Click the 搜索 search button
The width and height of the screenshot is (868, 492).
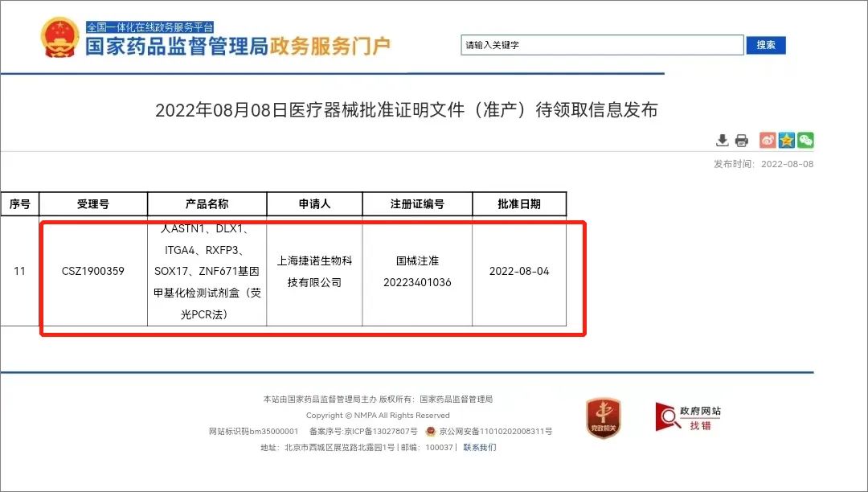pos(766,45)
